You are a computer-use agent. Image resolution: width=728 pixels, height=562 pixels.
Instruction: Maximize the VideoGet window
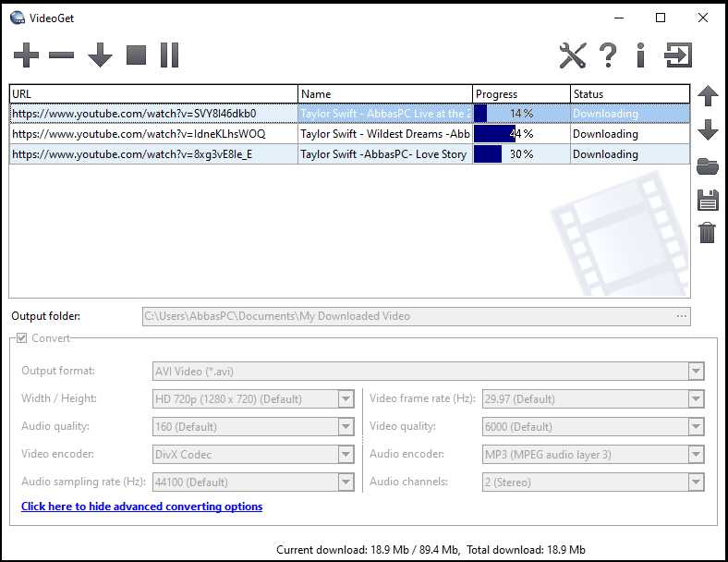coord(661,18)
